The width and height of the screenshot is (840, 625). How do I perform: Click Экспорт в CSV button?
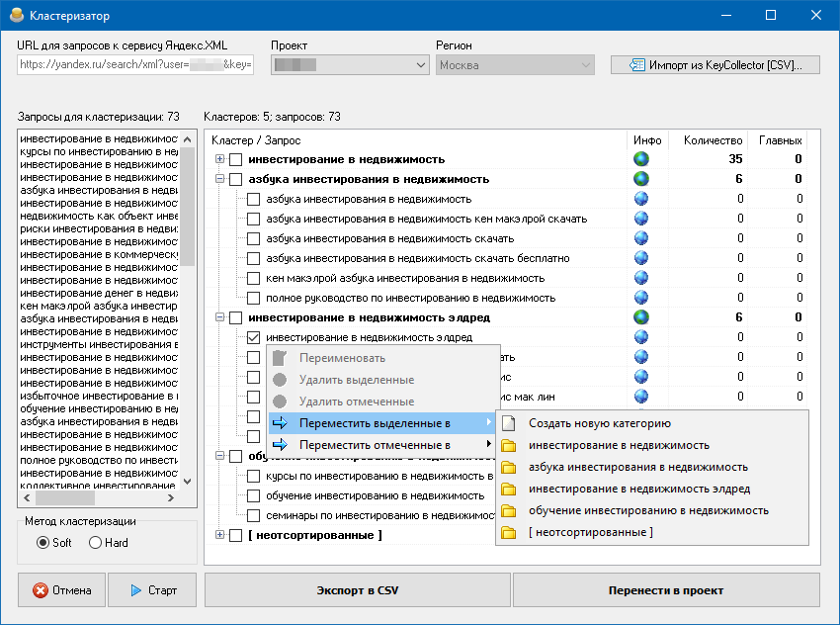click(x=358, y=590)
